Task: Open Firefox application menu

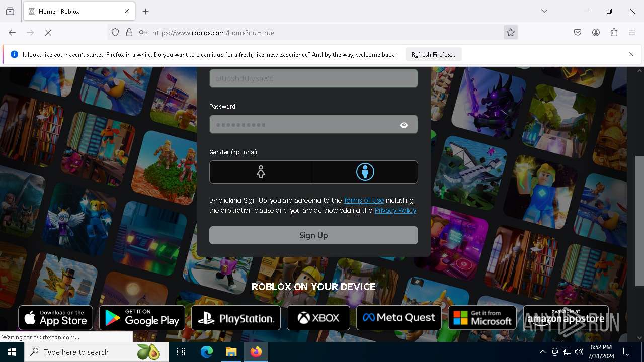Action: [x=632, y=33]
